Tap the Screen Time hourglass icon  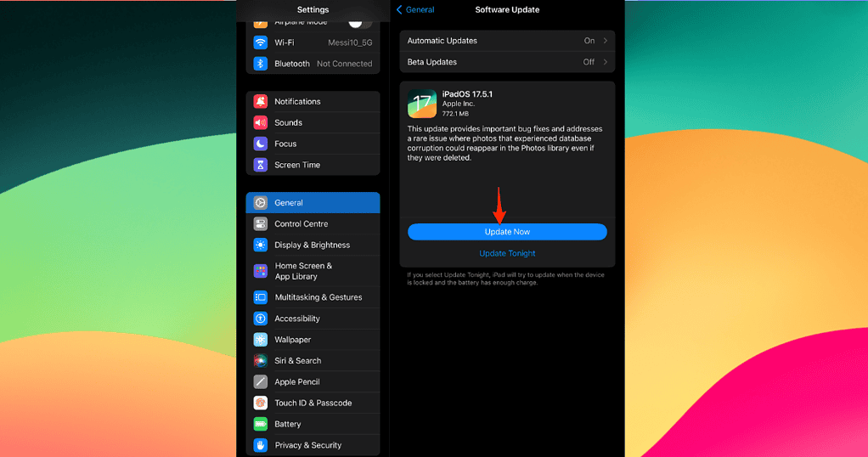click(260, 166)
